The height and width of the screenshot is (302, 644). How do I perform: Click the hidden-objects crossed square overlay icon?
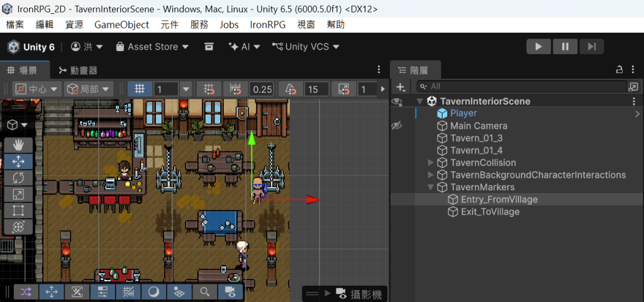pyautogui.click(x=77, y=292)
